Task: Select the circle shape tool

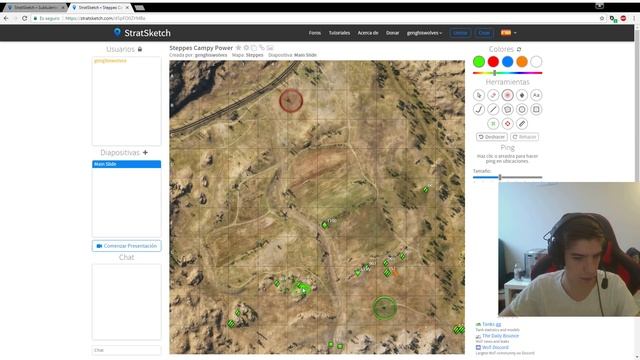Action: click(x=522, y=109)
